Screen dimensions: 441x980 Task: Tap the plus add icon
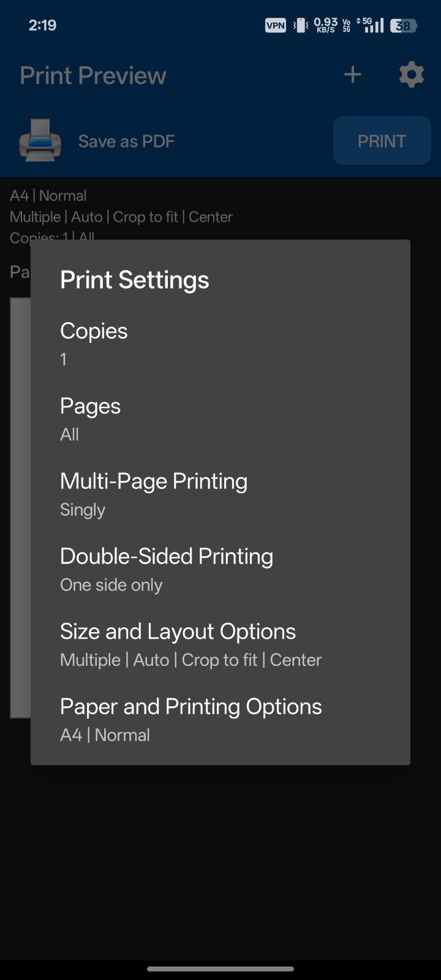coord(353,75)
